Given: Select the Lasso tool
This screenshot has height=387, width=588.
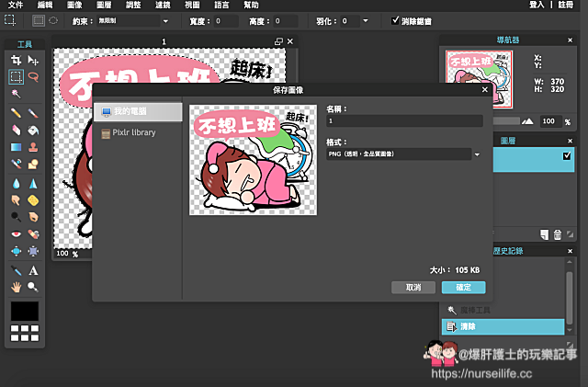Looking at the screenshot, I should [33, 77].
